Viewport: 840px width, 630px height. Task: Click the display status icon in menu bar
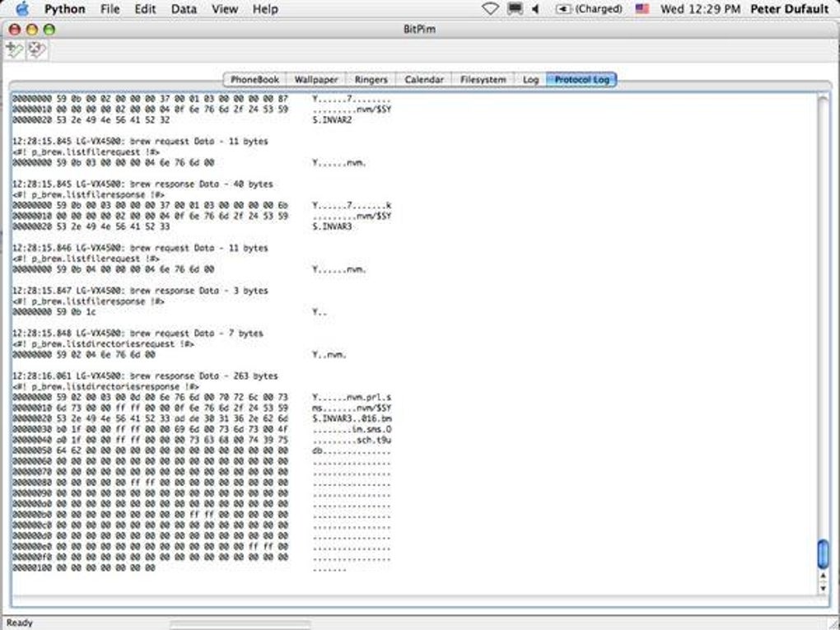click(x=515, y=9)
